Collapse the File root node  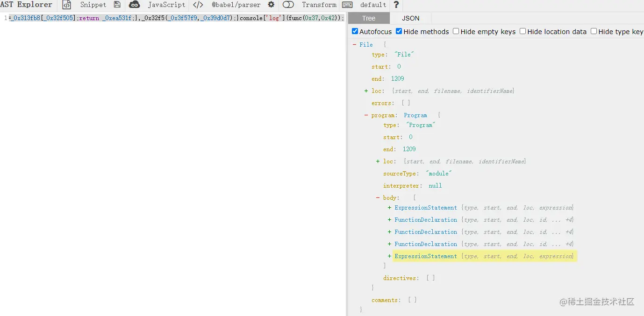[355, 45]
